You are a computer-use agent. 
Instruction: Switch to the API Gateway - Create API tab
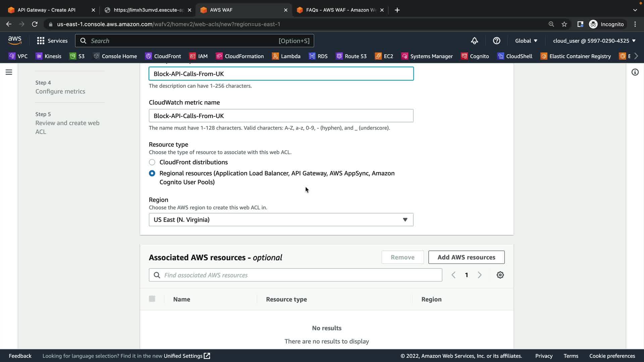[x=46, y=10]
